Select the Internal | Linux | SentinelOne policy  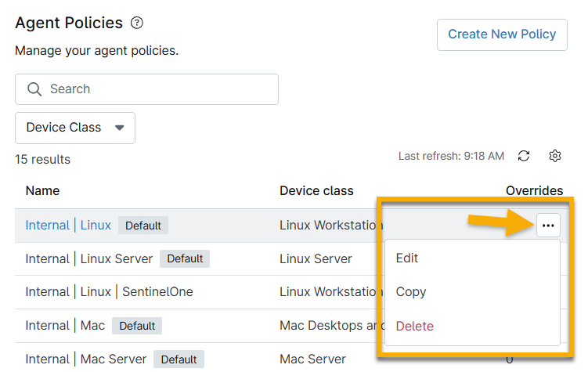point(109,291)
